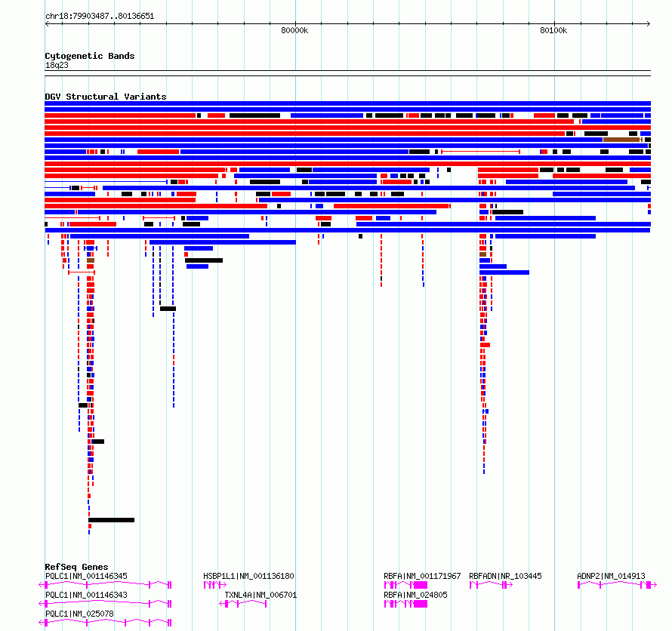Select the longest thin red capped-line variant

click(480, 152)
